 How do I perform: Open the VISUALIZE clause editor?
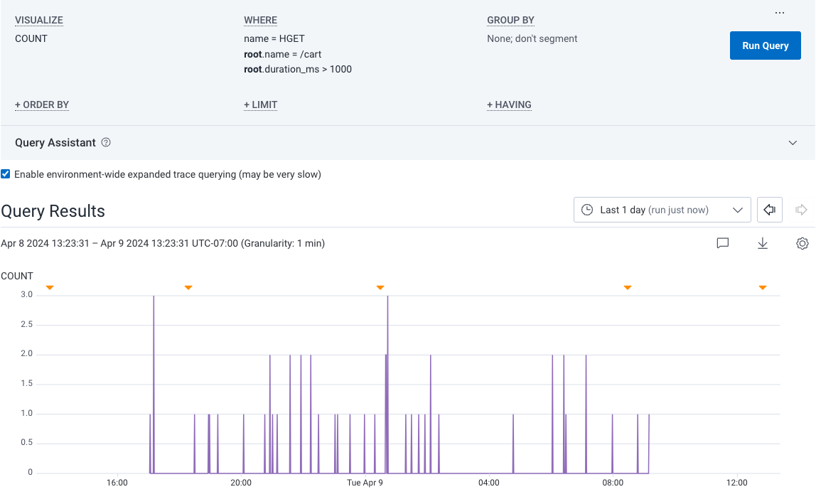38,19
